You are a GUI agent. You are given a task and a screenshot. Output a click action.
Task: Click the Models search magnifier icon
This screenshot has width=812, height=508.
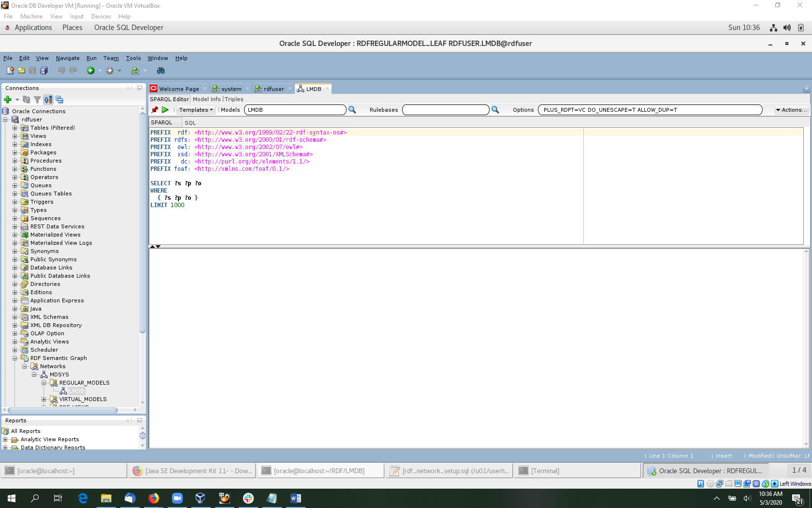[x=352, y=110]
